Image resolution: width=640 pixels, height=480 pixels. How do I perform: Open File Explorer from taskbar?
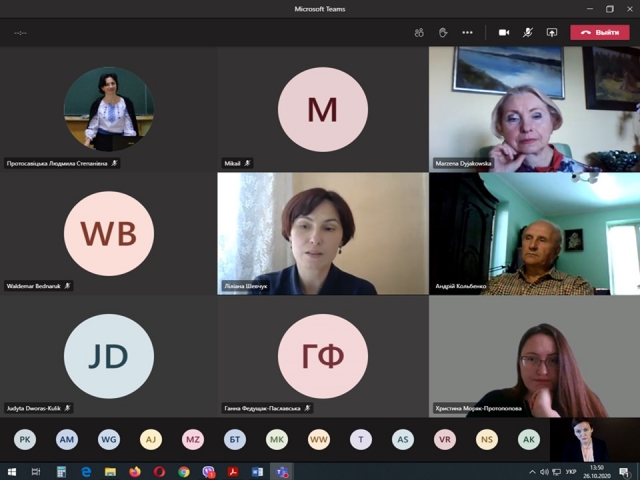[110, 472]
